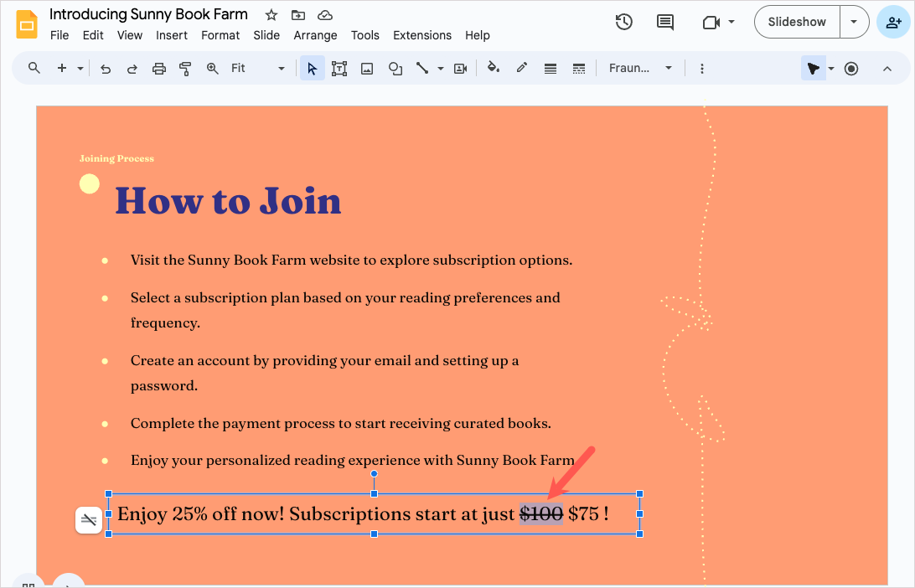Star the presentation document
Screen dimensions: 915x588
point(271,15)
